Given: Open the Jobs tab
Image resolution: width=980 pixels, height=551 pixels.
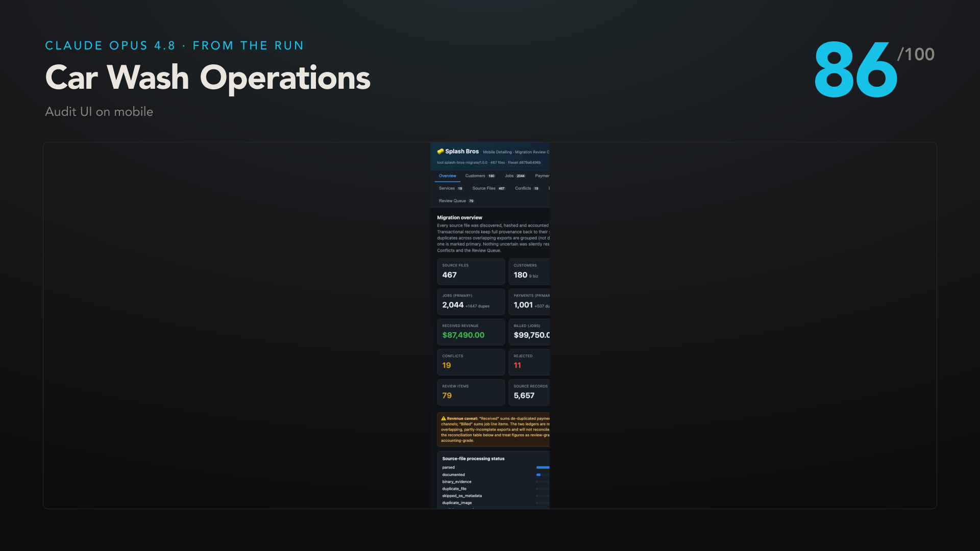Looking at the screenshot, I should click(x=514, y=176).
